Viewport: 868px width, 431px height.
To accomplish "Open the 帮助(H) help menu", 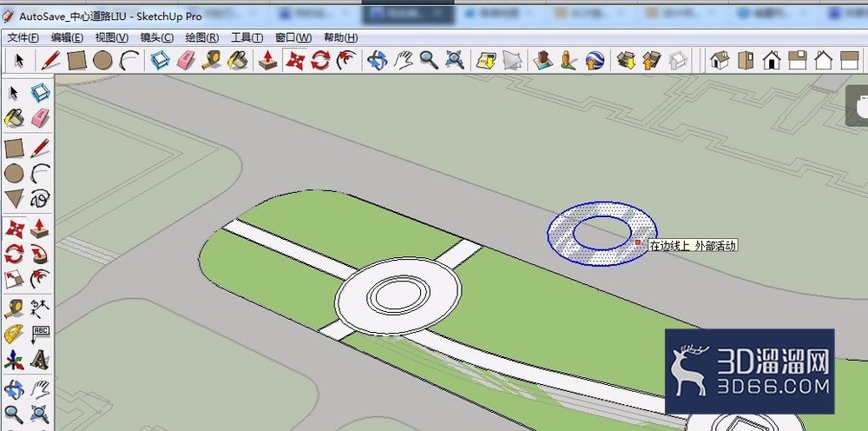I will click(340, 37).
